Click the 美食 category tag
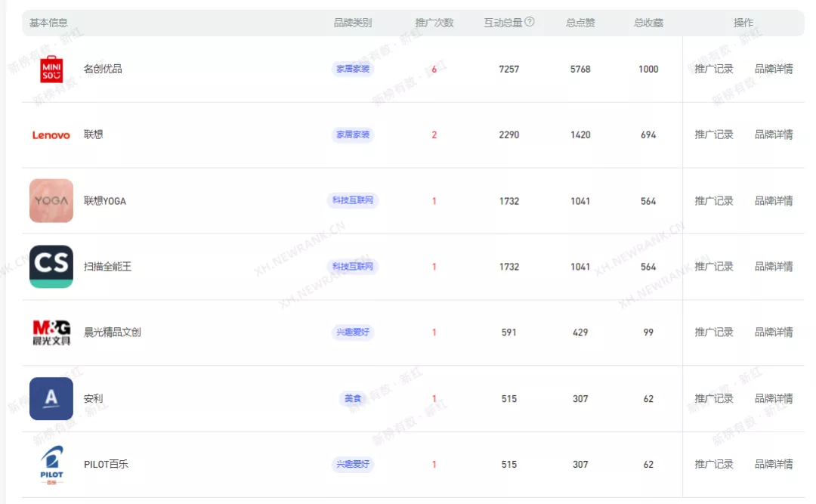This screenshot has width=816, height=504. click(x=352, y=398)
